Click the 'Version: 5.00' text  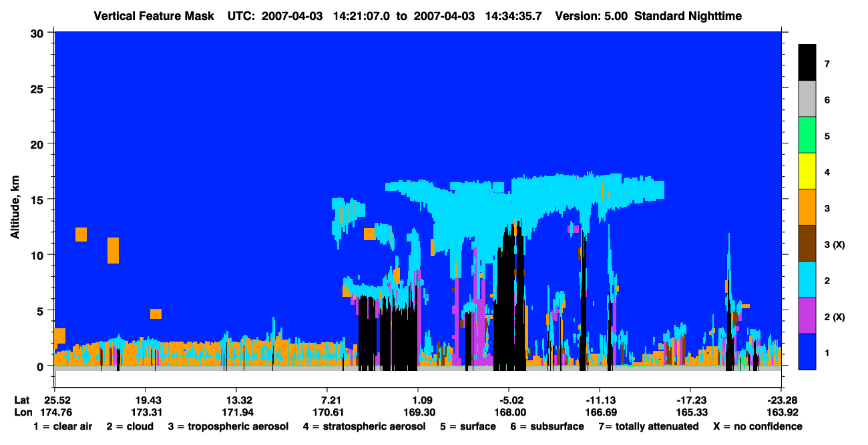coord(591,15)
